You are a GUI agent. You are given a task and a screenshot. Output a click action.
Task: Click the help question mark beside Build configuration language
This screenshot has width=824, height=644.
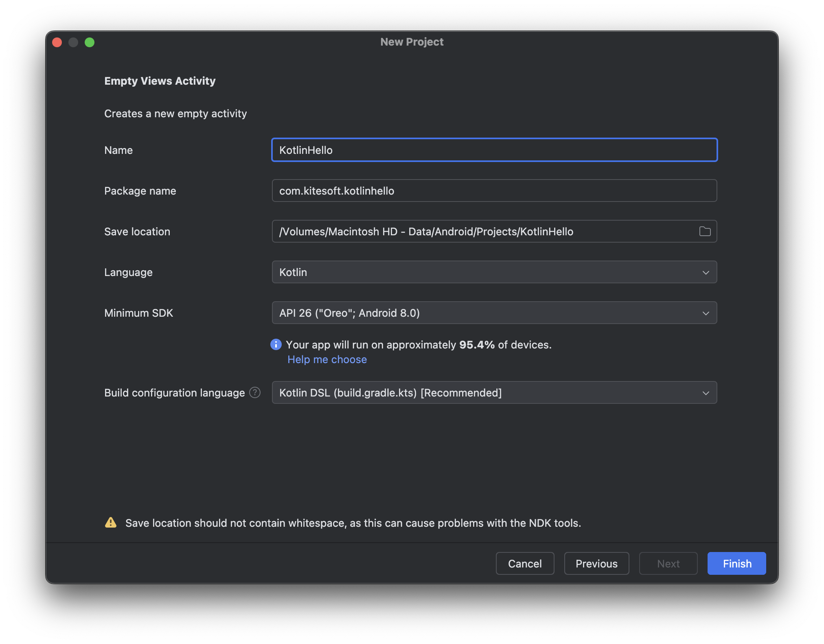(255, 392)
